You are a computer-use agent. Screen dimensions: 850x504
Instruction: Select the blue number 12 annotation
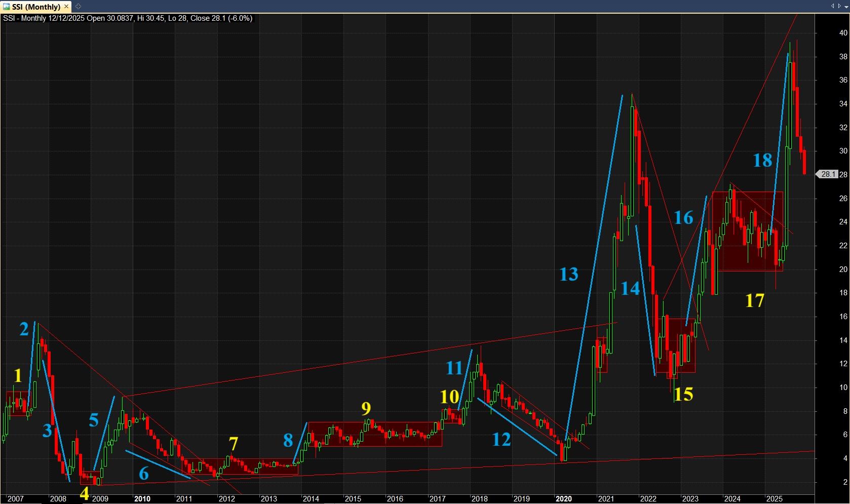[501, 439]
